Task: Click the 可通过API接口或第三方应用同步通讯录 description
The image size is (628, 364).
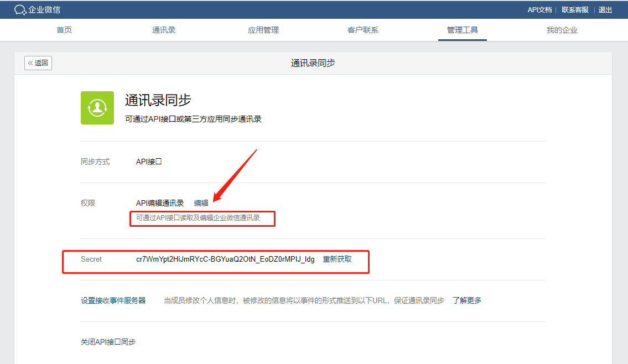Action: coord(194,119)
